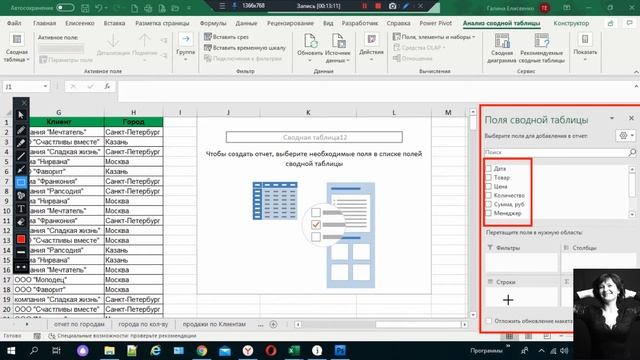Select the eraser tool in drawing toolbar
Screen dimensions: 640x360
click(21, 222)
